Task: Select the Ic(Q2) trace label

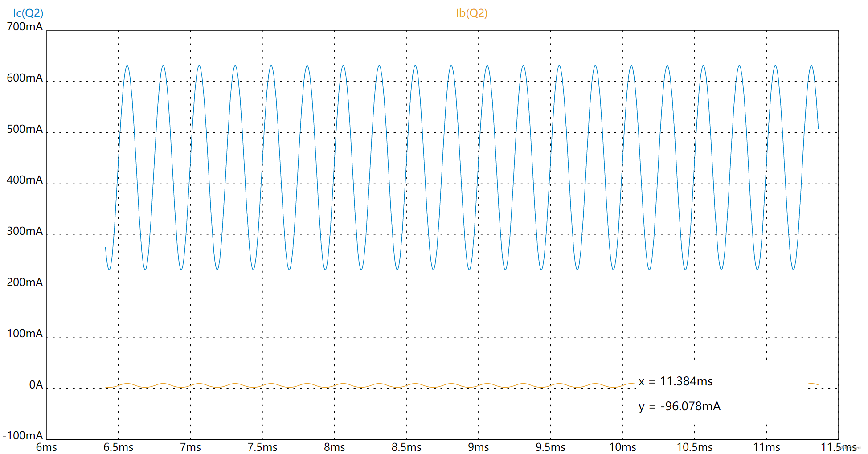Action: [x=28, y=13]
